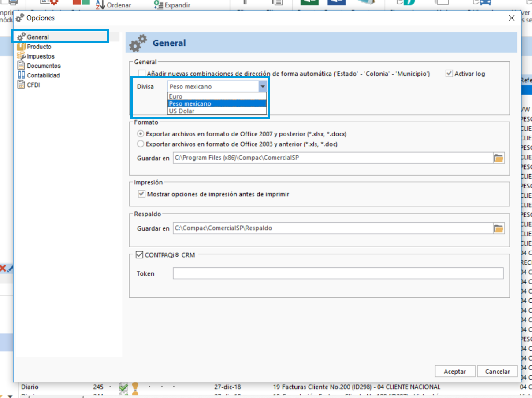Click the Documentos icon in sidebar
532x398 pixels.
[x=21, y=66]
